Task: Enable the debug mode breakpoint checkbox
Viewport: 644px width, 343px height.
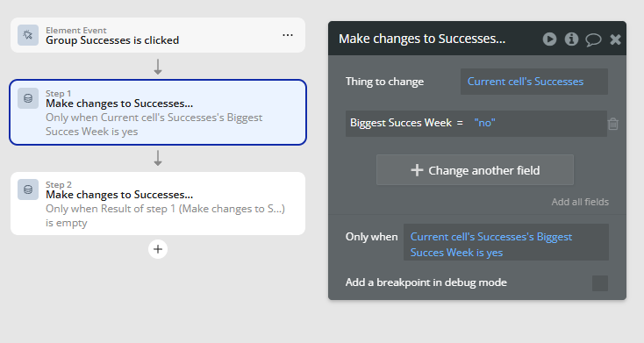Action: [x=599, y=283]
